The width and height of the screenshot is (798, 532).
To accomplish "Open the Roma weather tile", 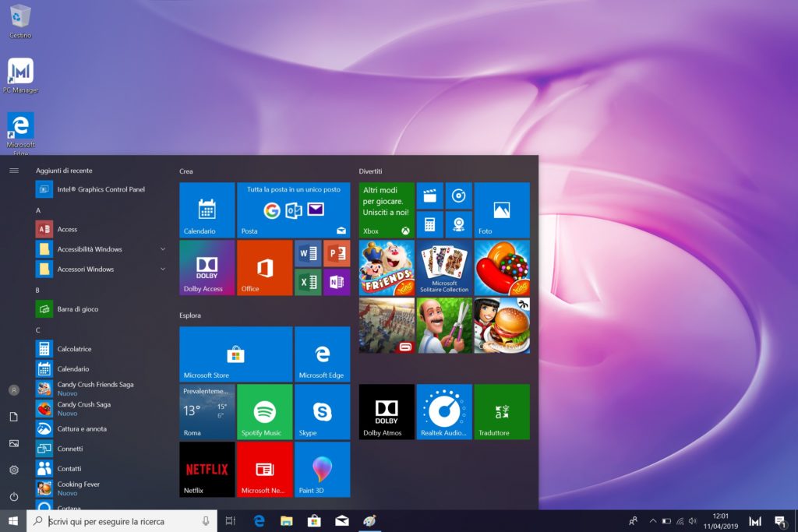I will 207,411.
